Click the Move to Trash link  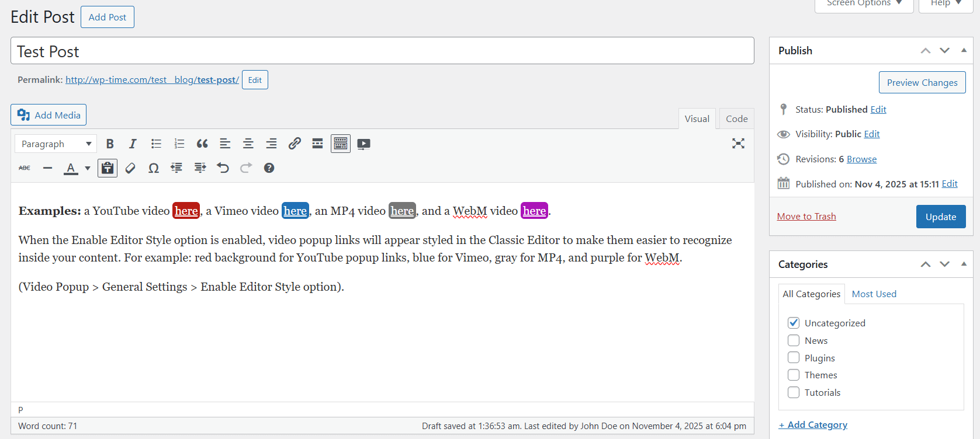point(806,217)
